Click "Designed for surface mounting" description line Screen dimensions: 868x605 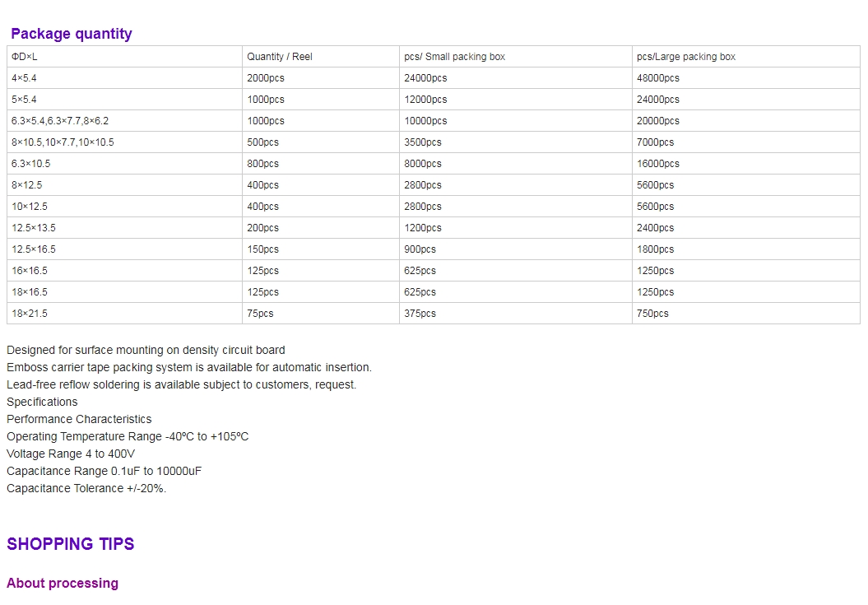pyautogui.click(x=146, y=350)
